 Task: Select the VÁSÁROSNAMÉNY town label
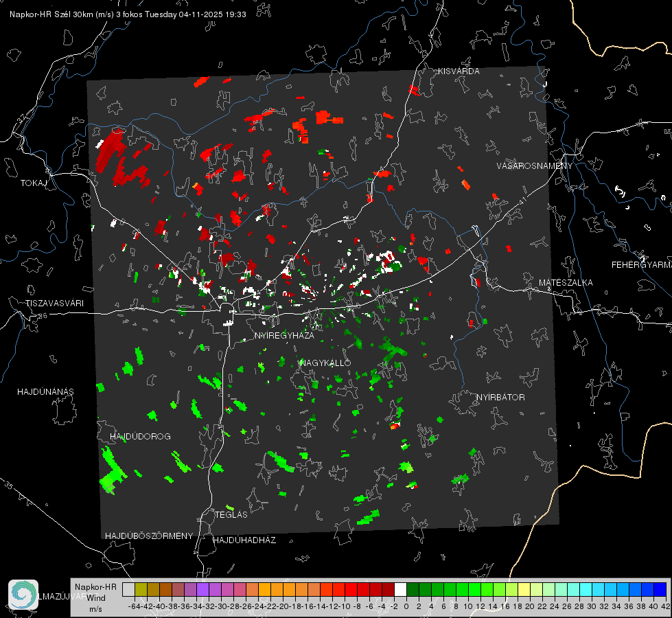[535, 165]
